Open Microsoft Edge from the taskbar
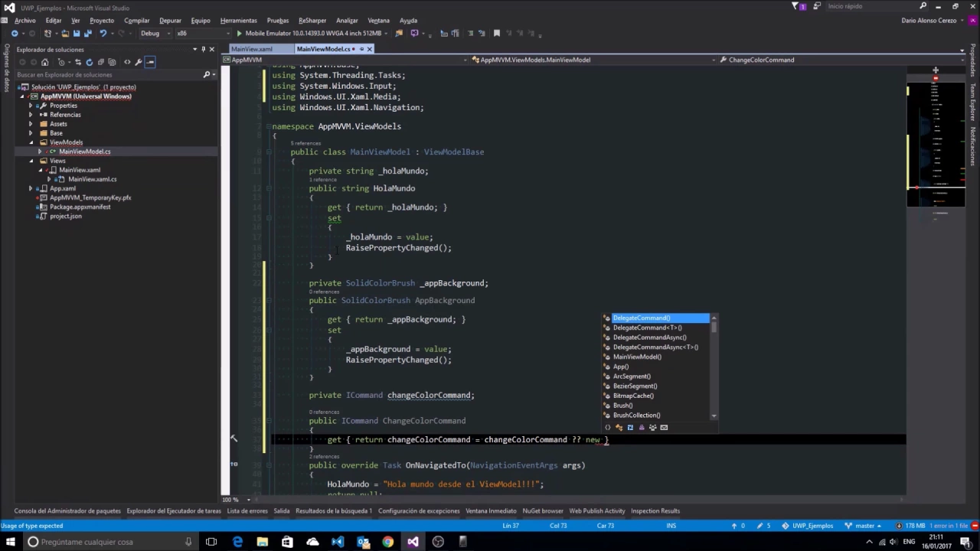Screen dimensions: 980x551 237,542
